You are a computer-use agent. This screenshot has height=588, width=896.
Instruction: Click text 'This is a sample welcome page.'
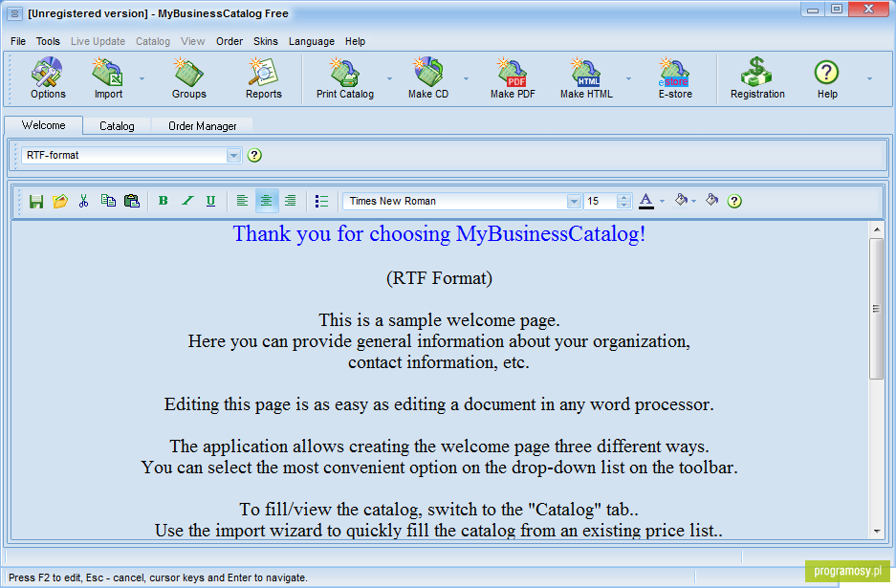(439, 320)
